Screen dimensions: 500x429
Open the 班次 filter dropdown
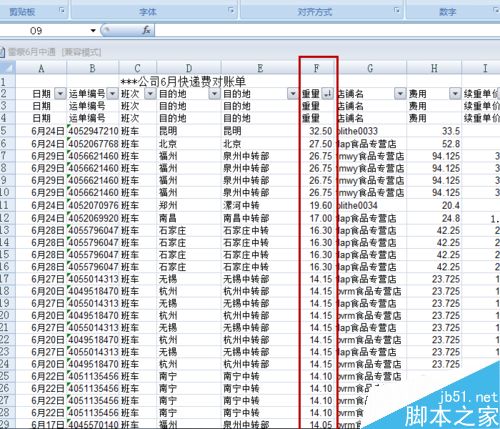pos(150,94)
